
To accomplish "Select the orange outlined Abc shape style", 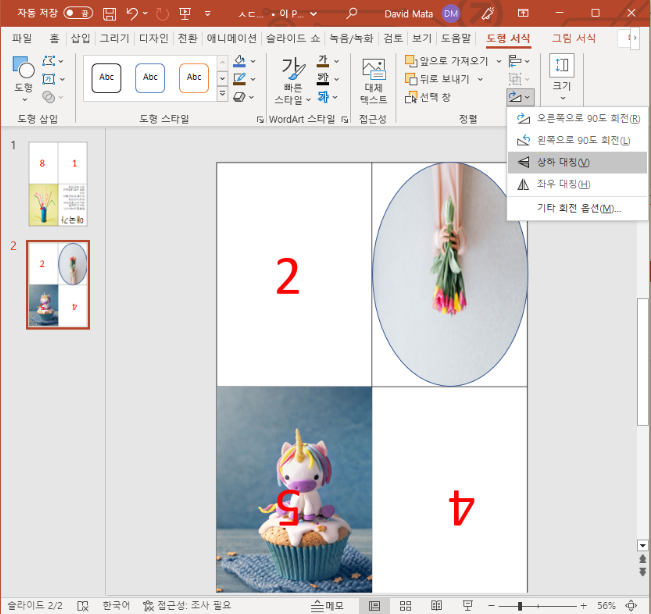I will tap(194, 78).
